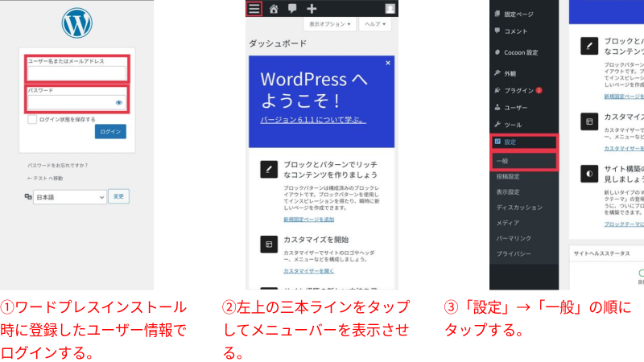
Task: Select 表示設定 under settings submenu
Action: [508, 192]
